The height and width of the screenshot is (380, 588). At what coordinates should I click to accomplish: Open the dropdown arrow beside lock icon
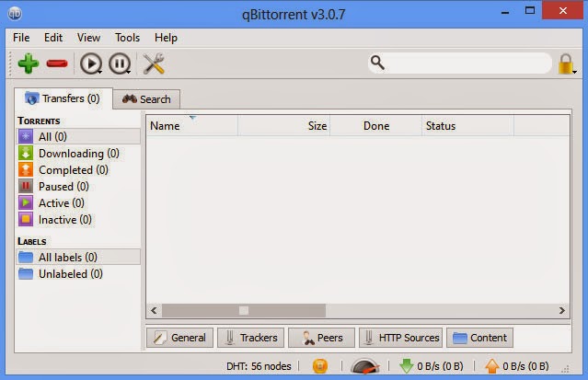click(x=574, y=72)
